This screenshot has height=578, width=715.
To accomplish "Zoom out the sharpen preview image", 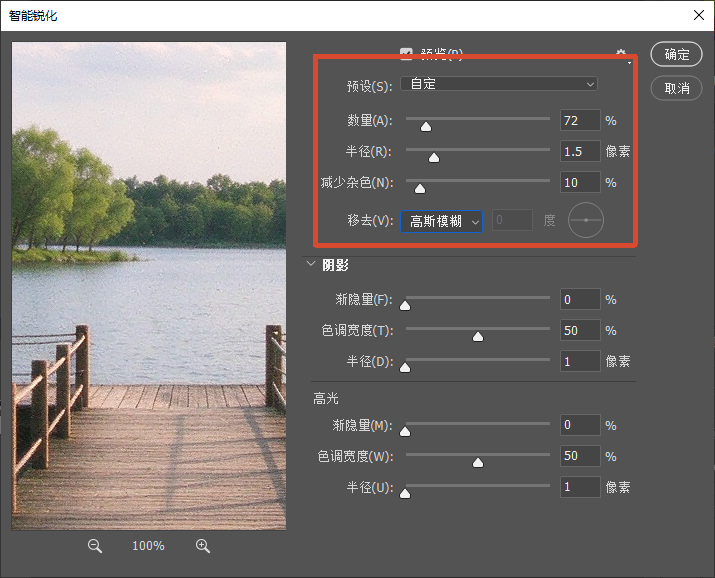I will [x=95, y=546].
